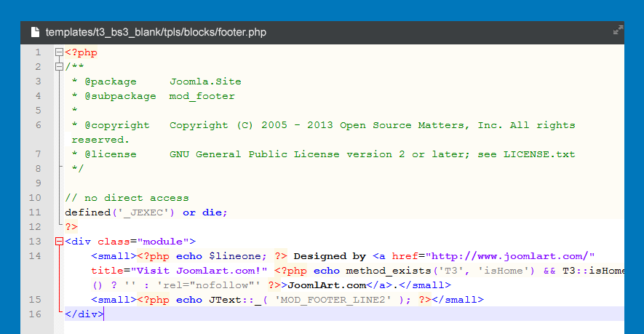
Task: Click the defined('_JEXEC') or die statement
Action: tap(146, 212)
